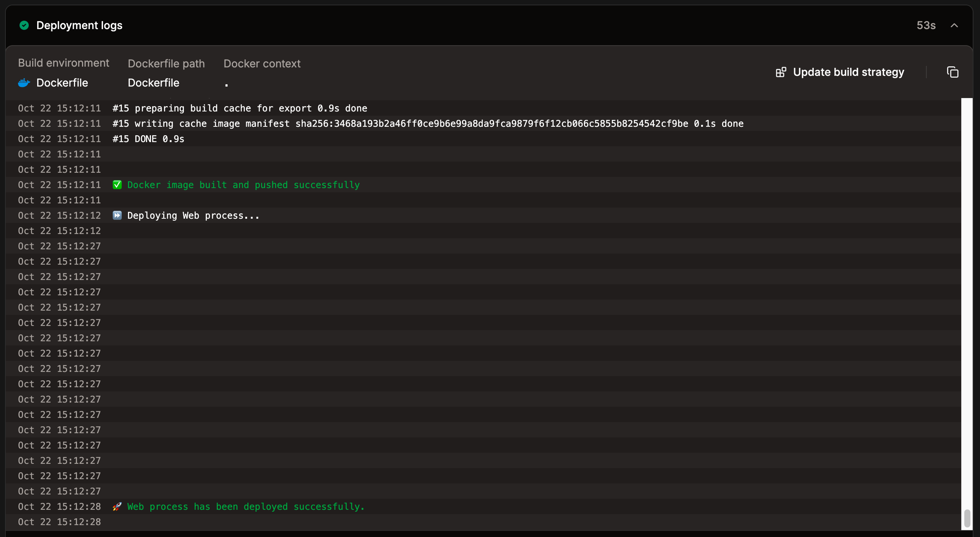The image size is (980, 537).
Task: Click the grid icon beside Update build strategy
Action: (781, 72)
